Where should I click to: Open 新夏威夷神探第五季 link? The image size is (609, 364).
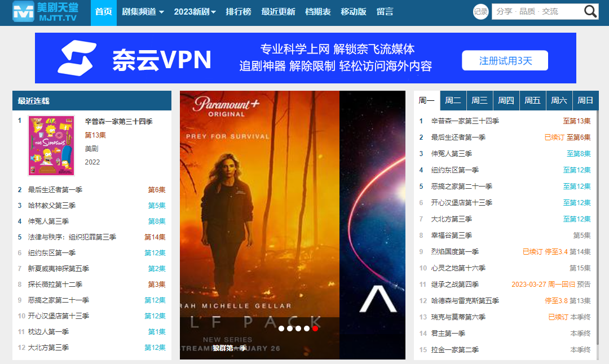pyautogui.click(x=58, y=269)
